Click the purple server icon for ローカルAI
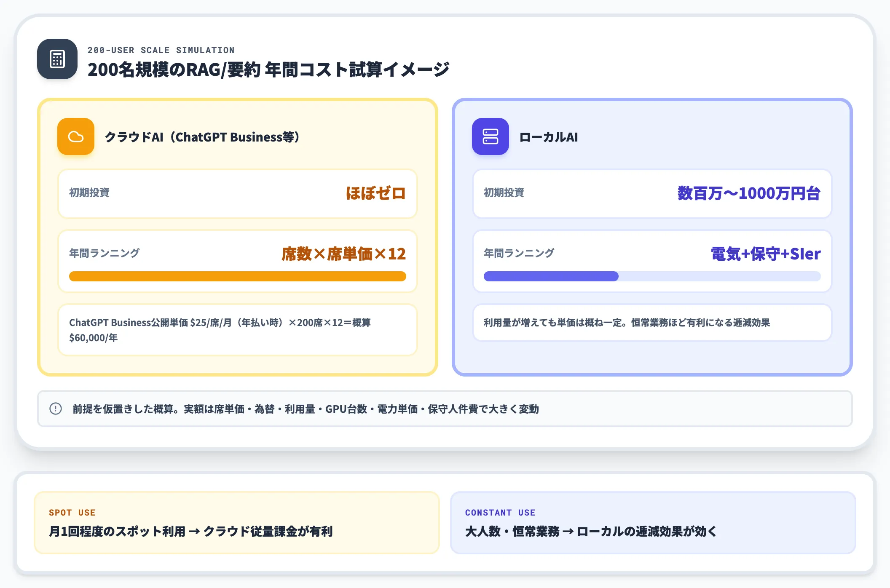This screenshot has height=588, width=890. 491,136
